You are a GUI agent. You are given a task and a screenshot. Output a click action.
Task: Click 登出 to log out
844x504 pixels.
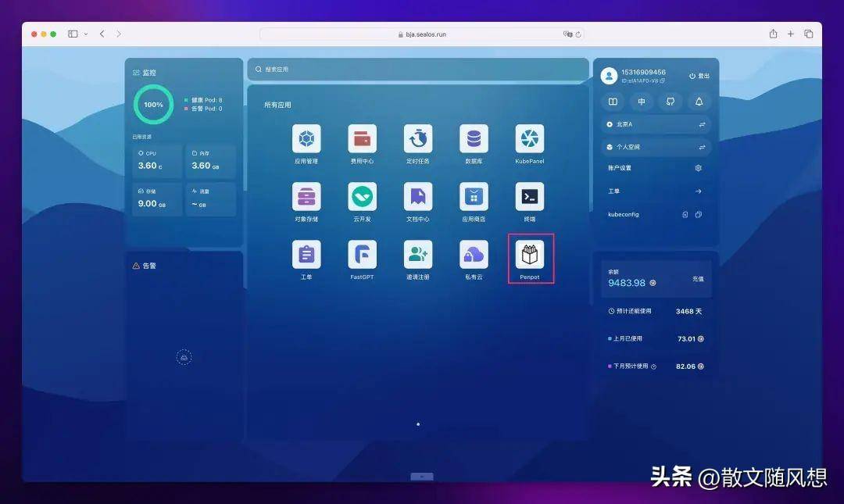click(699, 76)
